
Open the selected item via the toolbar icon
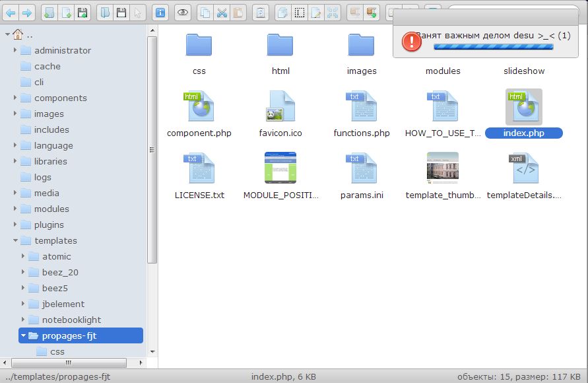[105, 13]
